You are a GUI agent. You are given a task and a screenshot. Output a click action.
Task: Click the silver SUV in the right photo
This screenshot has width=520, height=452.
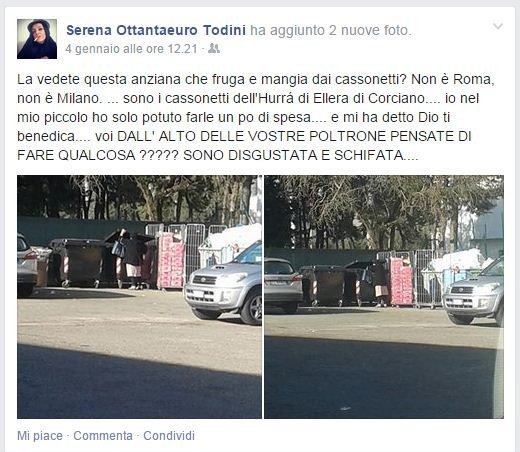tap(473, 292)
